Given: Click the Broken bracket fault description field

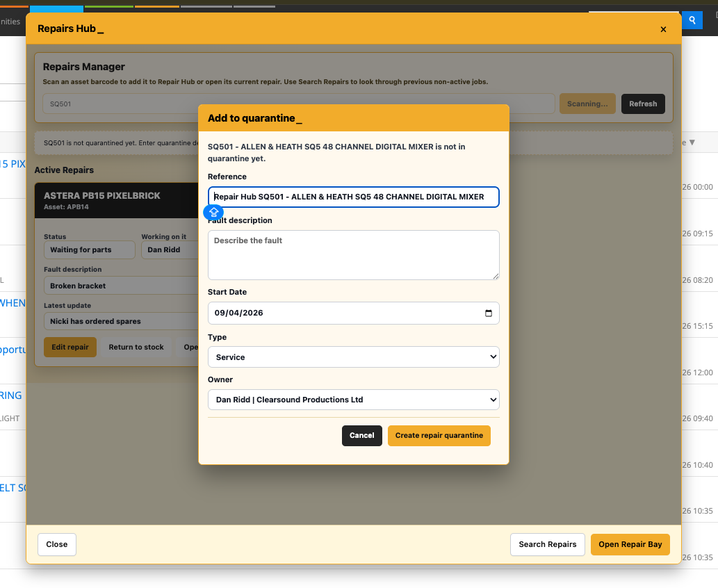Looking at the screenshot, I should (x=122, y=286).
